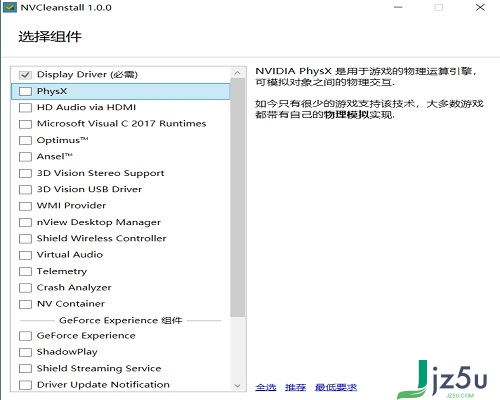Select the 'Telemetry' label

coord(62,271)
